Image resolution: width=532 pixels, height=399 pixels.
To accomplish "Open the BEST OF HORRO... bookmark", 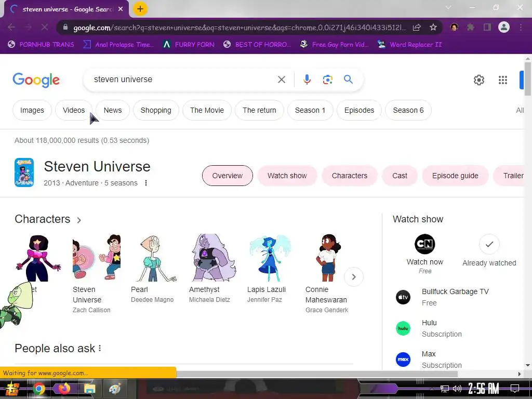I will pos(257,45).
